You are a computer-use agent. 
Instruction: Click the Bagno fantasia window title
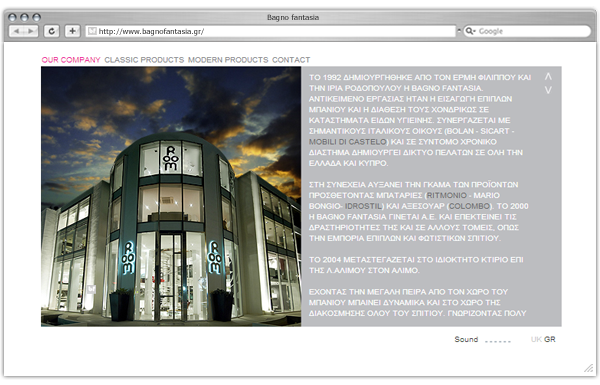tap(293, 18)
